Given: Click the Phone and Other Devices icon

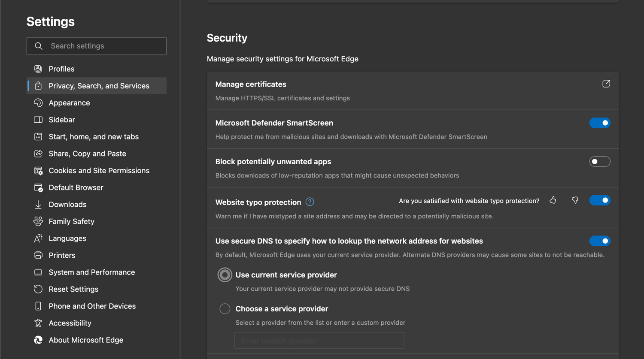Looking at the screenshot, I should 38,306.
